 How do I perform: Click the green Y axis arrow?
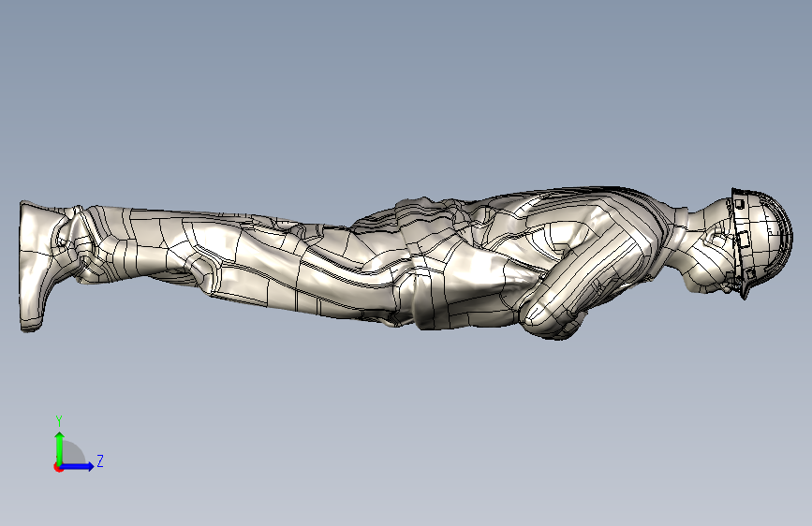pyautogui.click(x=60, y=448)
